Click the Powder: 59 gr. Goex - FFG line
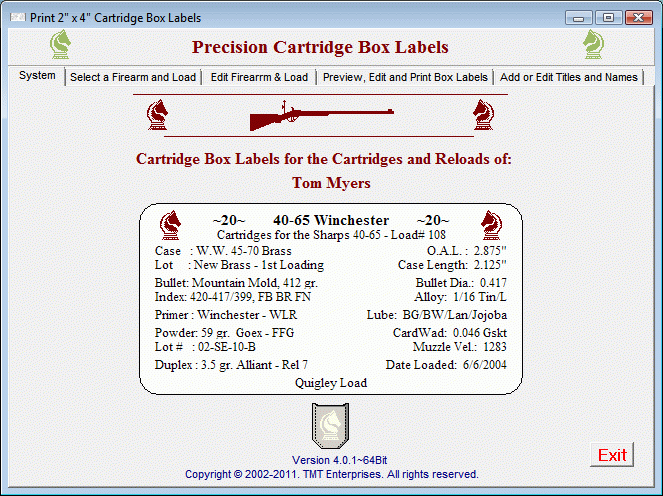 point(224,333)
